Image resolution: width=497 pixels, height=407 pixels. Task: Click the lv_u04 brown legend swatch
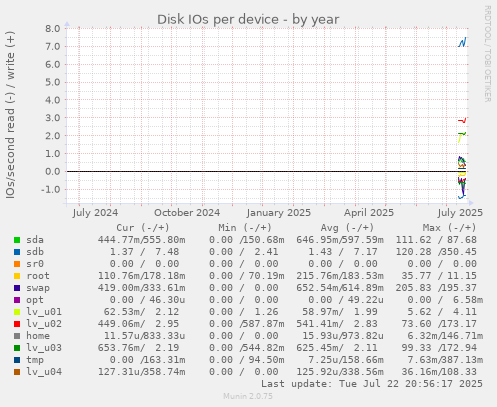[x=17, y=372]
